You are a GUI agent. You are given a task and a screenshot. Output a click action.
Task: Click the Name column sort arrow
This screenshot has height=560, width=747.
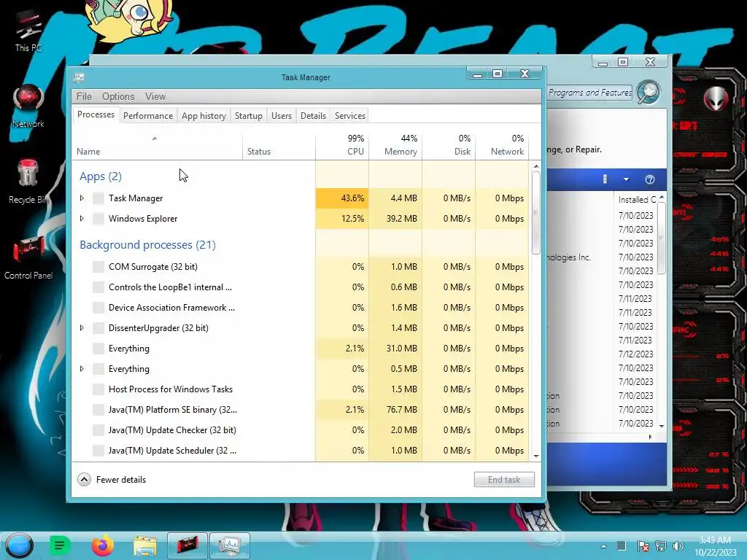point(155,139)
